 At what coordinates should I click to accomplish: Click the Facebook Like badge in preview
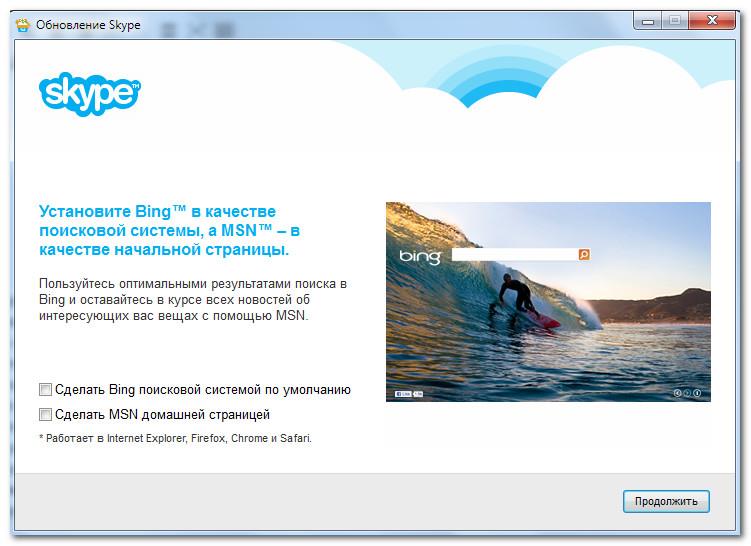(404, 394)
